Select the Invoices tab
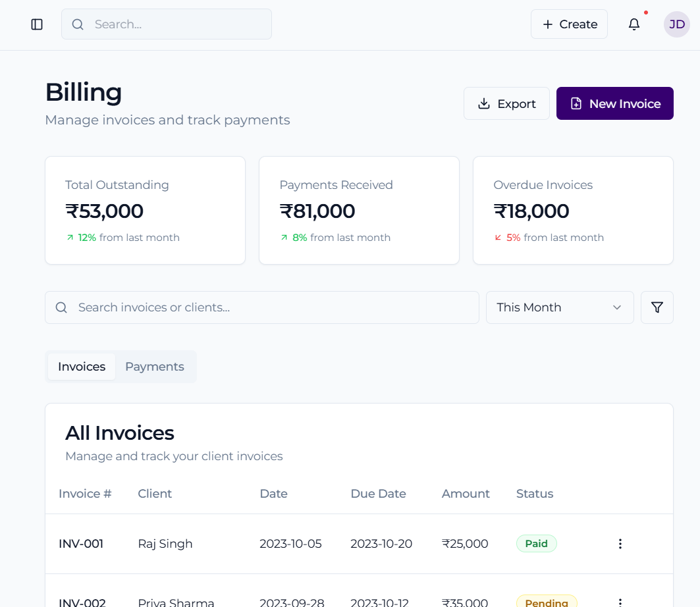 tap(82, 367)
